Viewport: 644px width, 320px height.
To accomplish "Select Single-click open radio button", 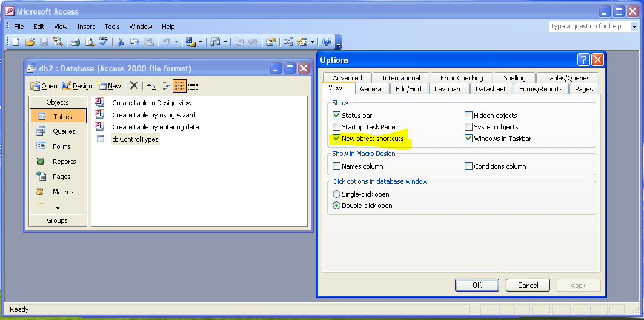I will tap(336, 194).
